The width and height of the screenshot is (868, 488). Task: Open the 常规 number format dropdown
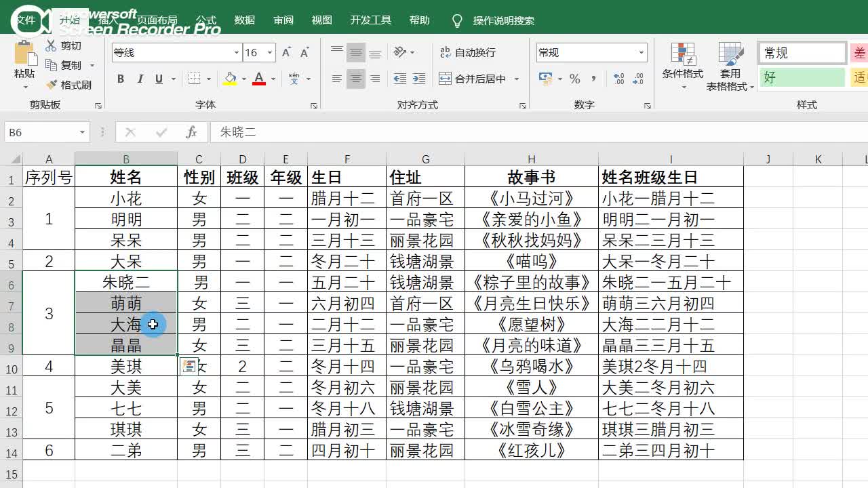pos(642,52)
